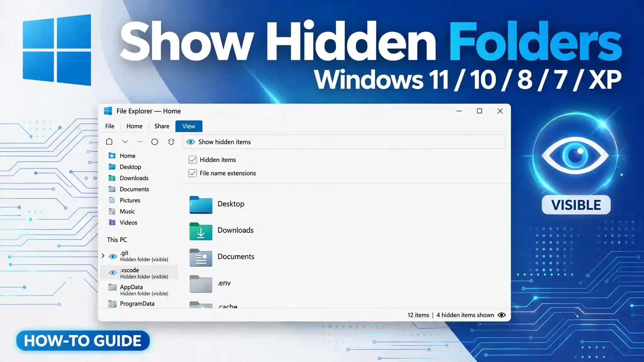This screenshot has height=362, width=644.
Task: Click Pictures icon in sidebar
Action: tap(112, 200)
